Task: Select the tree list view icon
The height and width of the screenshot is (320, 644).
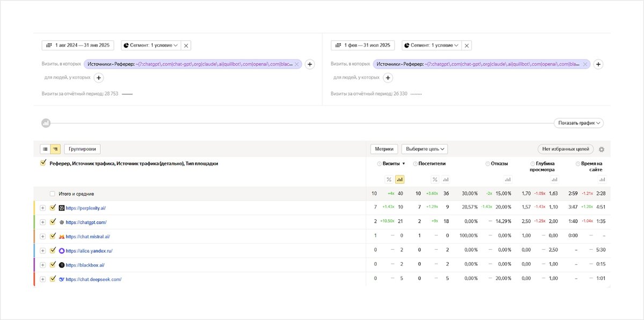Action: pyautogui.click(x=55, y=149)
